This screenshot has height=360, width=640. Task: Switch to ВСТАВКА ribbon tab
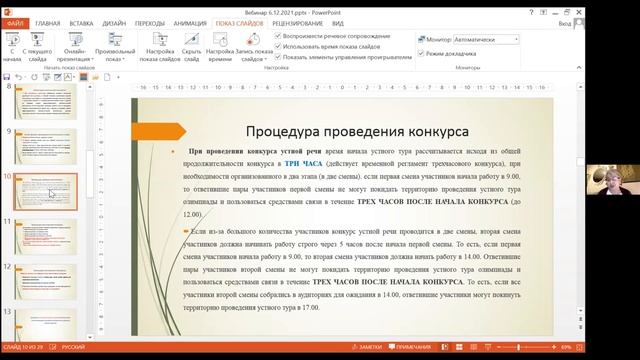click(81, 23)
